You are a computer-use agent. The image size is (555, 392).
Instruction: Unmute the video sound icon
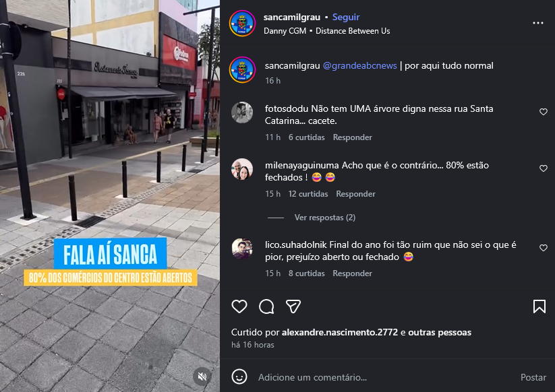coord(202,377)
